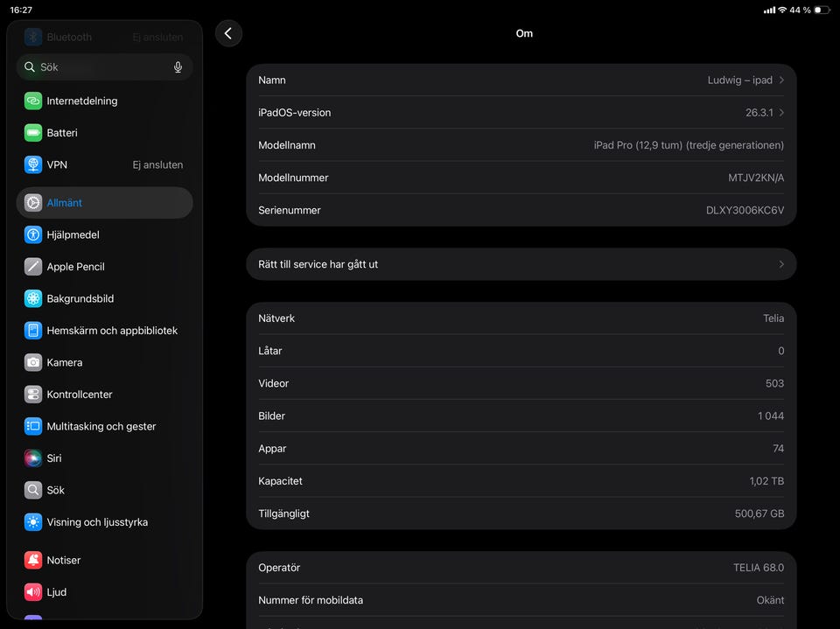Tap the Siri icon
This screenshot has width=840, height=629.
coord(33,458)
